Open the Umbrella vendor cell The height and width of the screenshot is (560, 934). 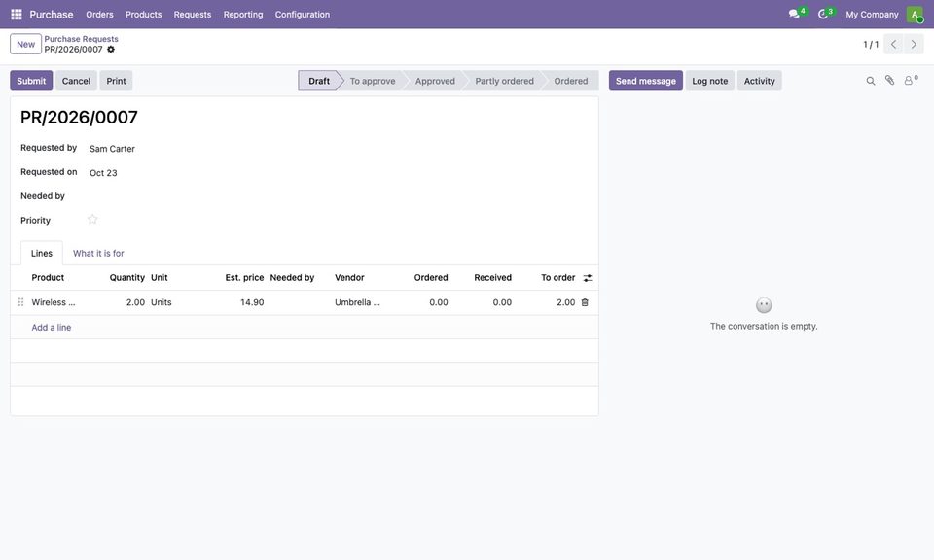pyautogui.click(x=357, y=302)
